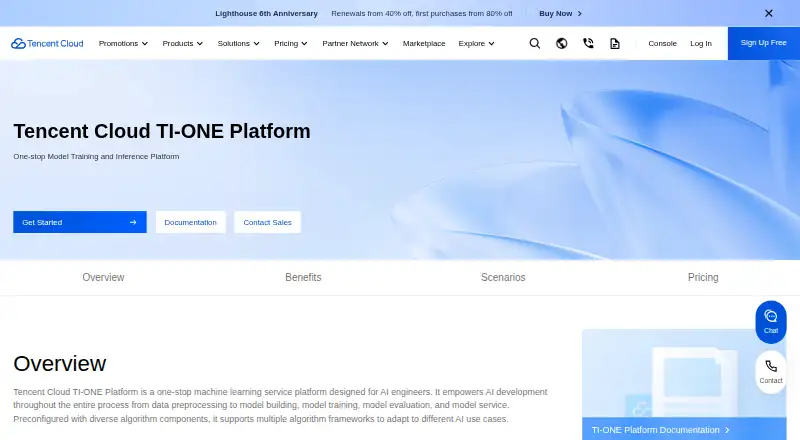Open the globe language selector icon
The image size is (800, 440).
[x=562, y=43]
